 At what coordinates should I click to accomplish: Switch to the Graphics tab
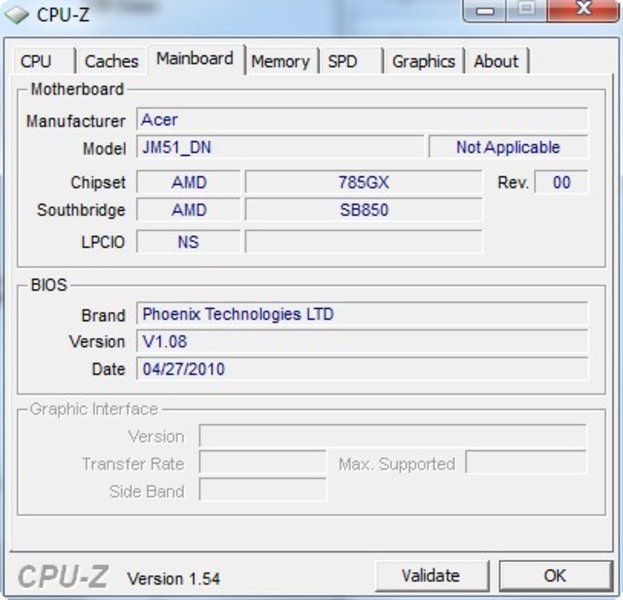[x=424, y=61]
